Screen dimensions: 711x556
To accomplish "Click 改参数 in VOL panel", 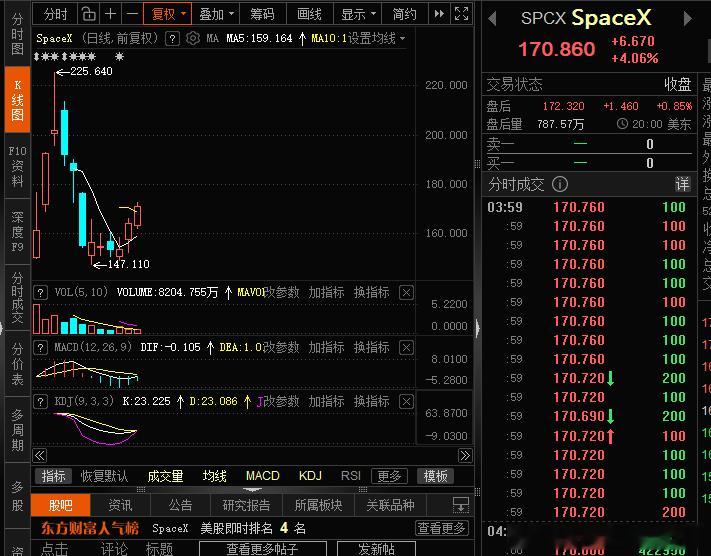I will pyautogui.click(x=281, y=293).
